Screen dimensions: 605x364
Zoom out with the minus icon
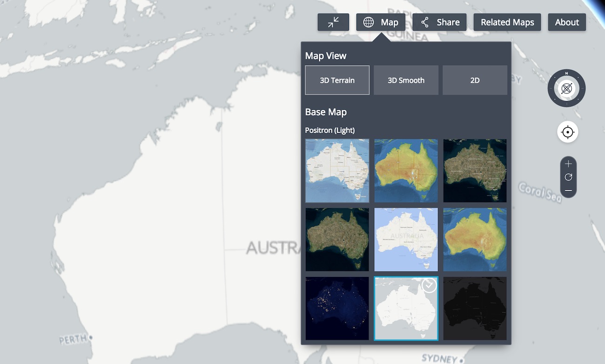568,190
